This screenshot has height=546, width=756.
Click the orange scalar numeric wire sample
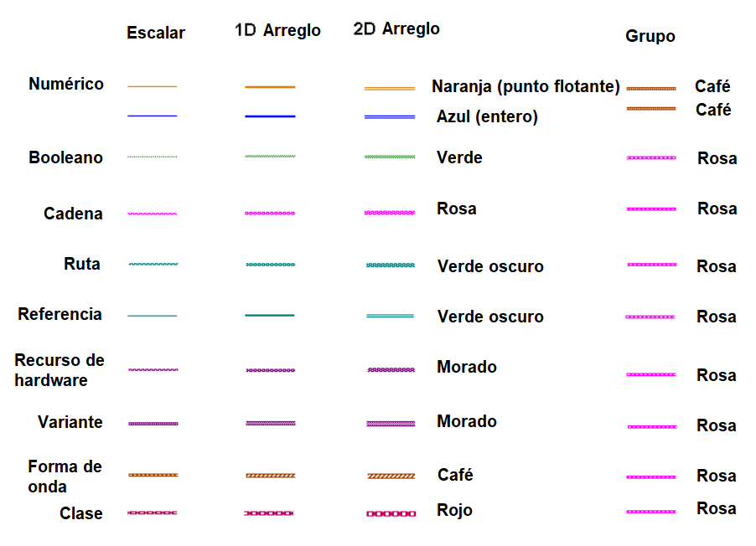[x=152, y=87]
